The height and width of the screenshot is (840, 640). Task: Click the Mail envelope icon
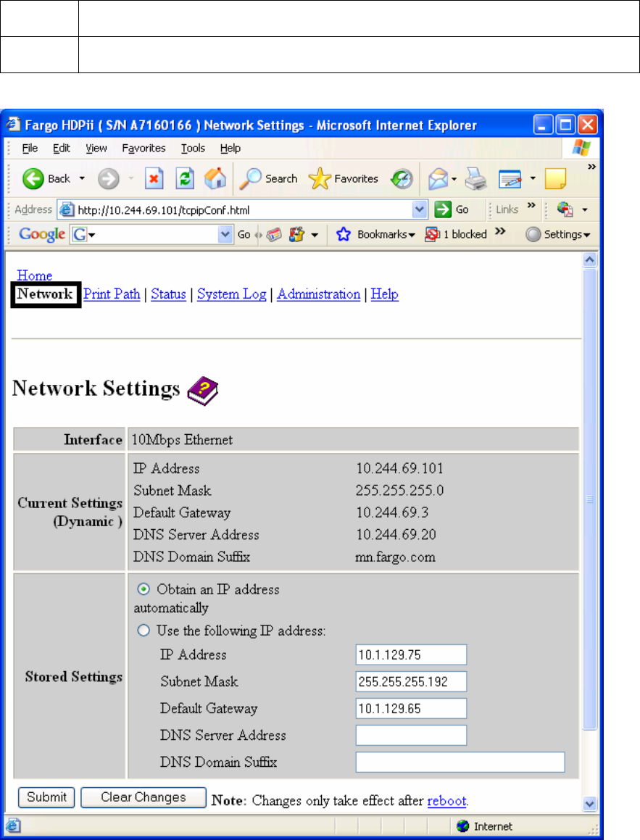438,179
